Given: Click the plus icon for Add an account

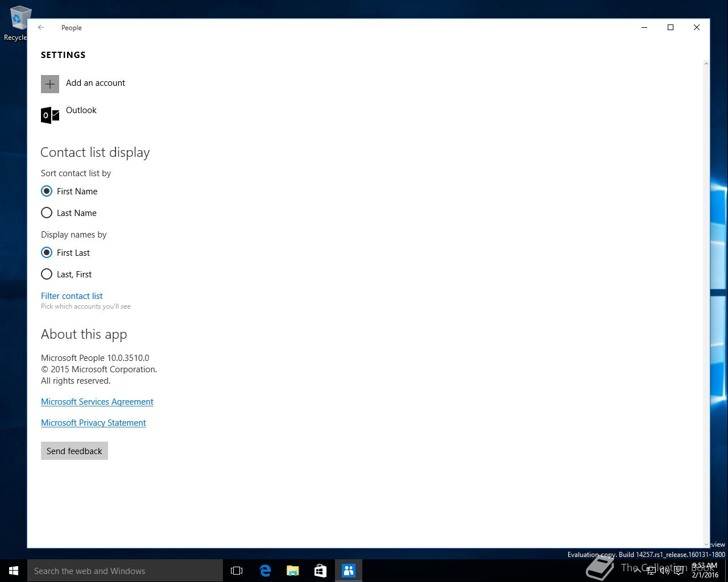Looking at the screenshot, I should click(50, 84).
